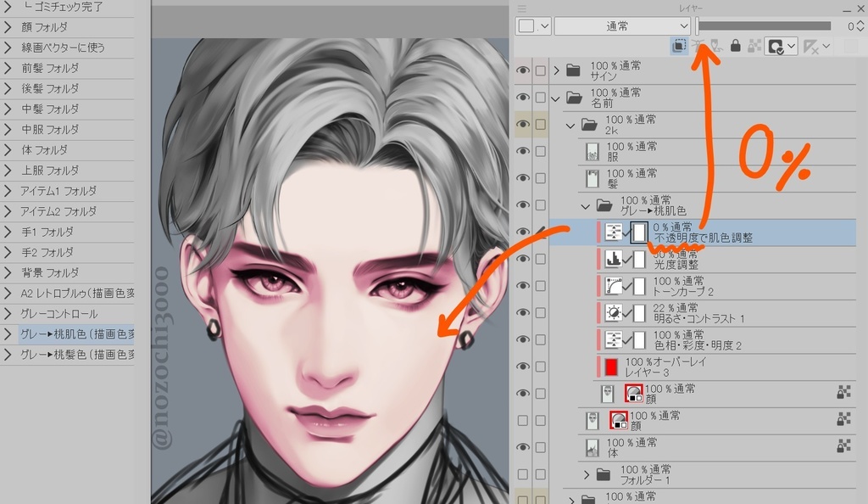Click the Show Ruler range icon
868x504 pixels.
[x=811, y=47]
